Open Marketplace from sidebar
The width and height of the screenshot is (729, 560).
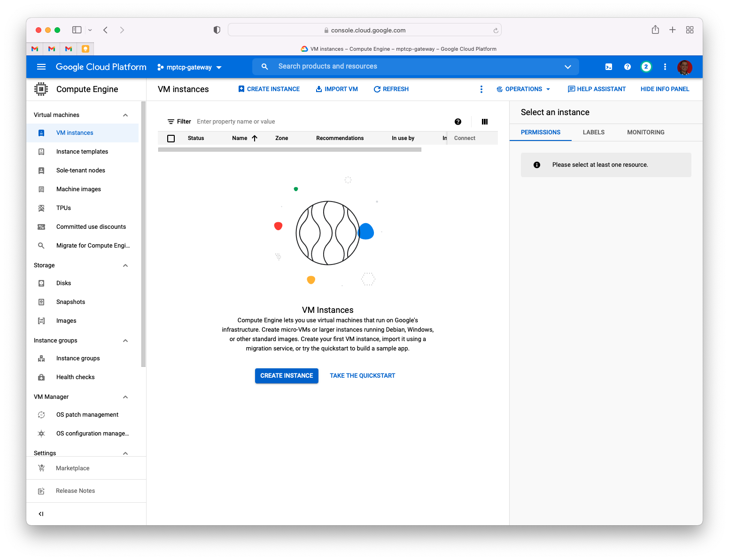point(86,468)
